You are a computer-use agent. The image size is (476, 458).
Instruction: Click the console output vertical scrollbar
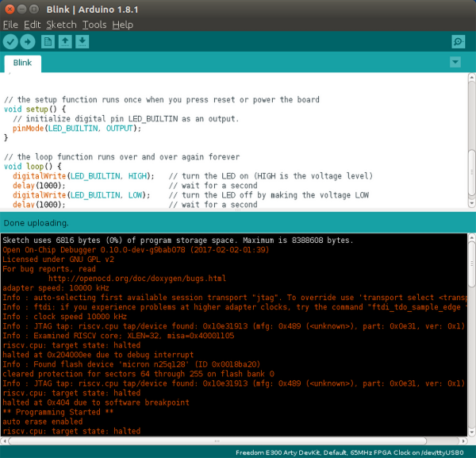(471, 333)
